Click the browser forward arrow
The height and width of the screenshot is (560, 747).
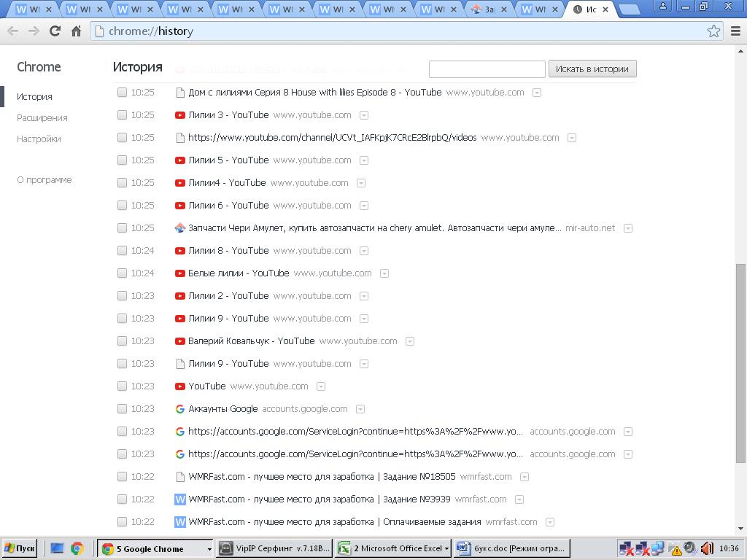tap(34, 31)
